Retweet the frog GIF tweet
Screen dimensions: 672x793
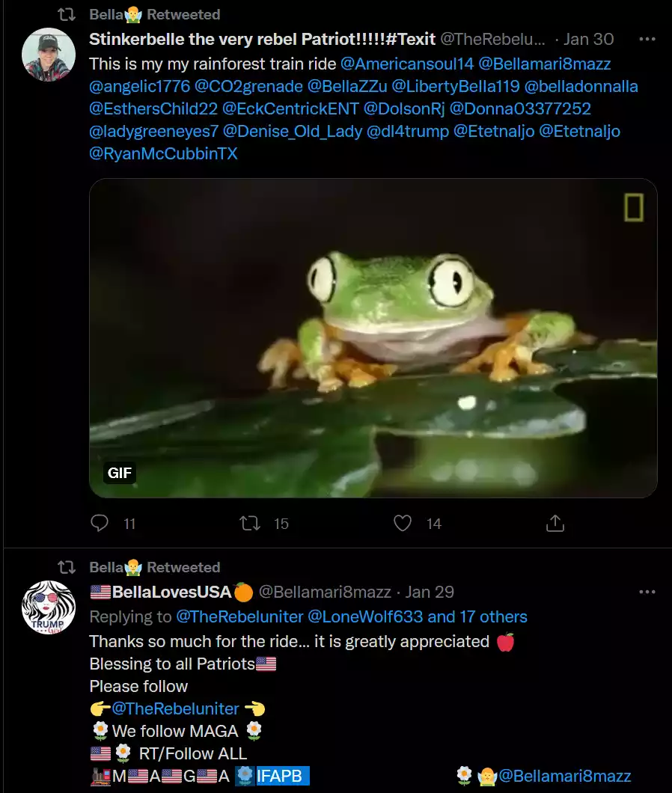tap(249, 524)
